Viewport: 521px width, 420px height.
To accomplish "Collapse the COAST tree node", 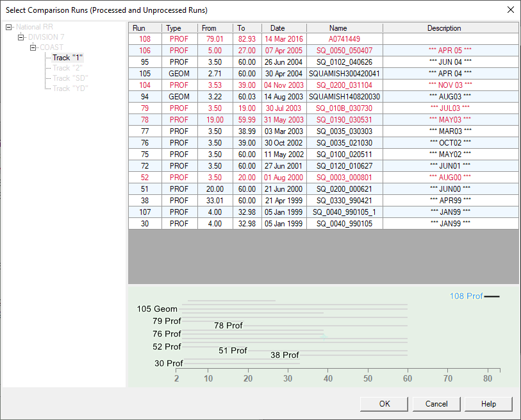I will tap(33, 47).
